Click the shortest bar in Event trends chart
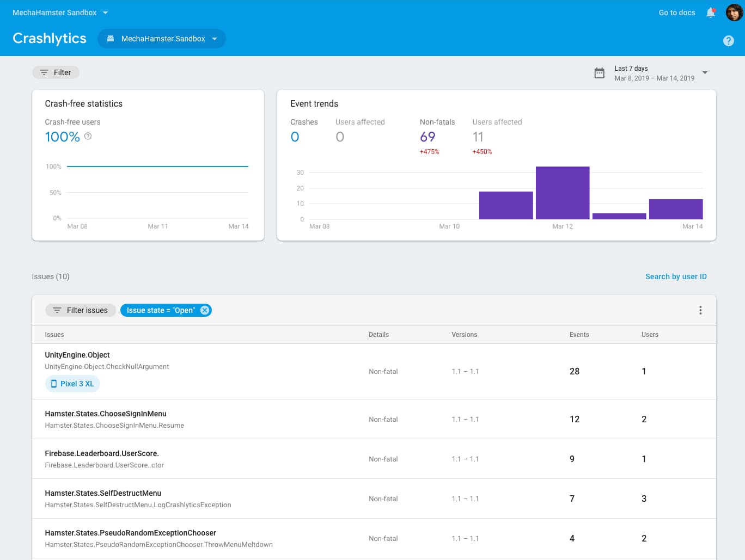745x560 pixels. 619,216
